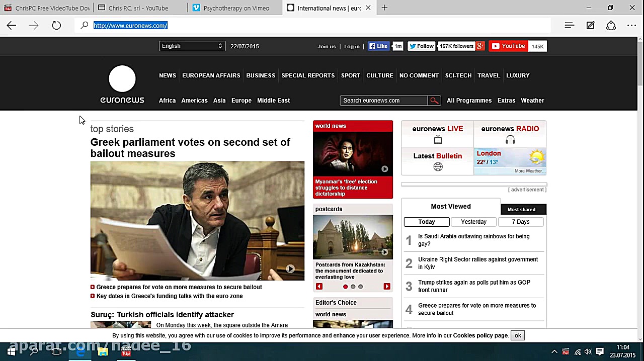Click the red search magnifier button
This screenshot has height=361, width=644.
coord(434,101)
